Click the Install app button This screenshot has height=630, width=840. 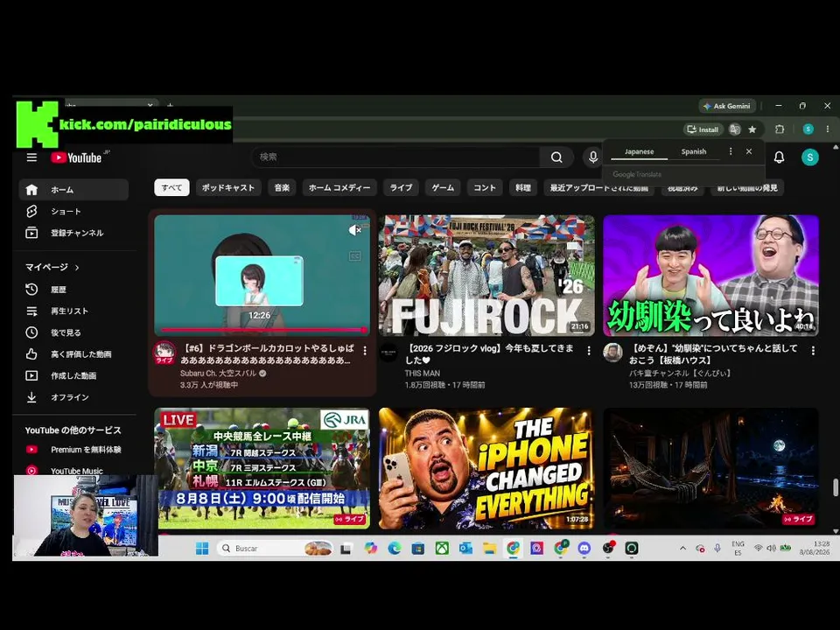click(x=703, y=129)
